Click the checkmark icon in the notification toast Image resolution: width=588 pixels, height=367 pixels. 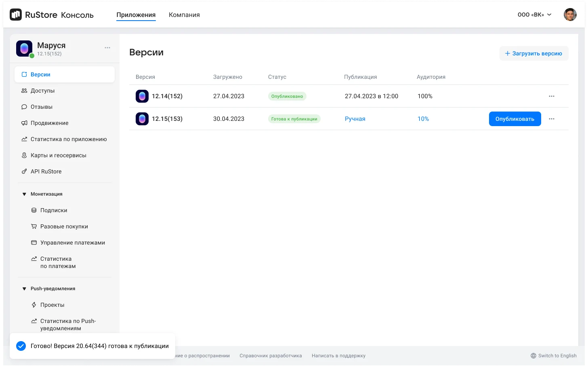pos(21,346)
